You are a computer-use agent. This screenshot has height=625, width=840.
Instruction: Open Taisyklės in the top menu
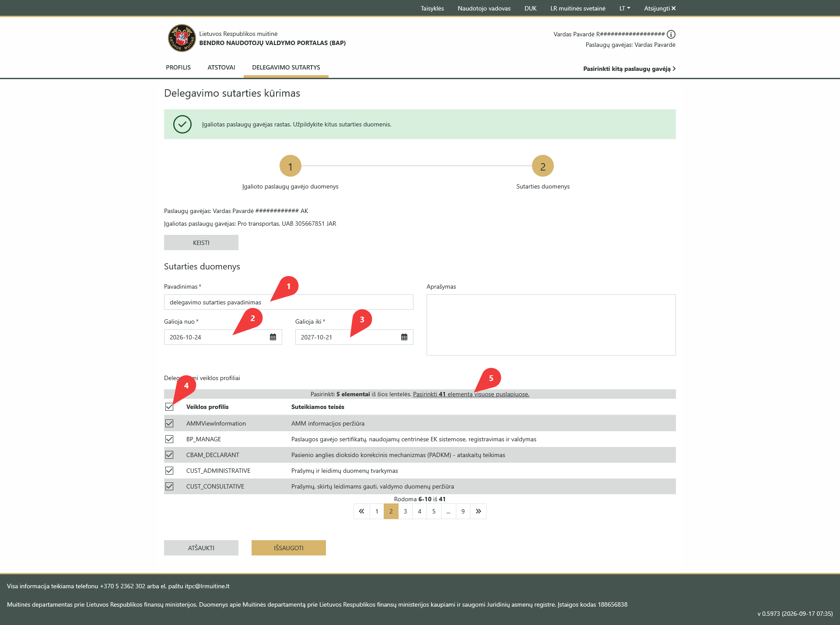pyautogui.click(x=432, y=8)
